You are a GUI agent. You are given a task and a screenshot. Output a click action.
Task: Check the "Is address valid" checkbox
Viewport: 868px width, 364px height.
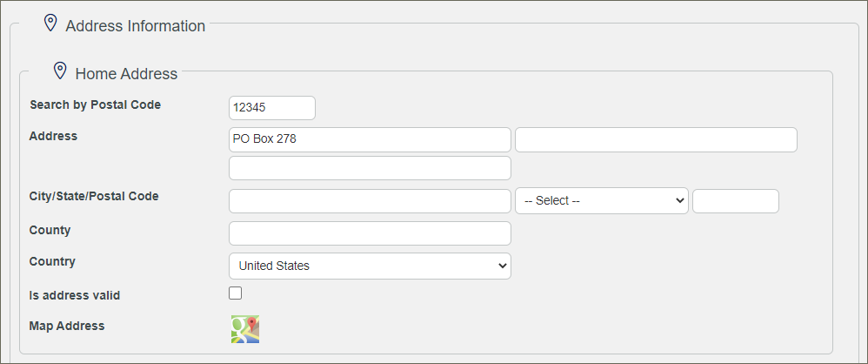click(x=236, y=293)
